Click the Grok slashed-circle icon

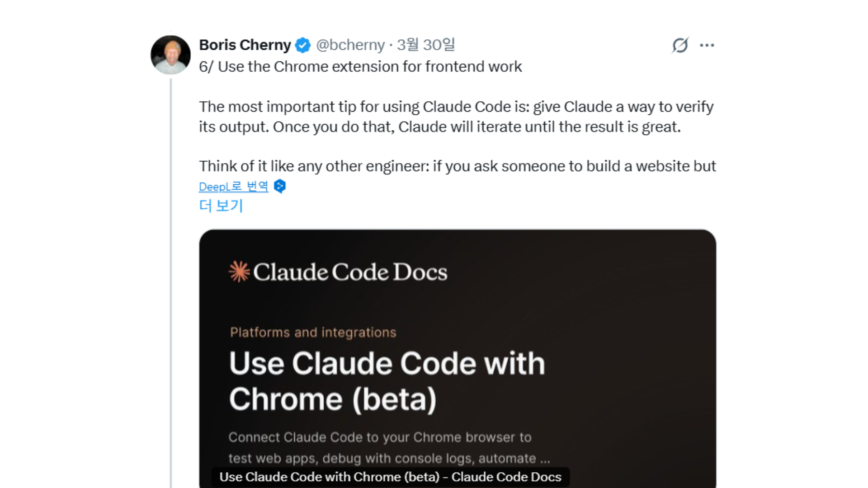click(x=680, y=45)
